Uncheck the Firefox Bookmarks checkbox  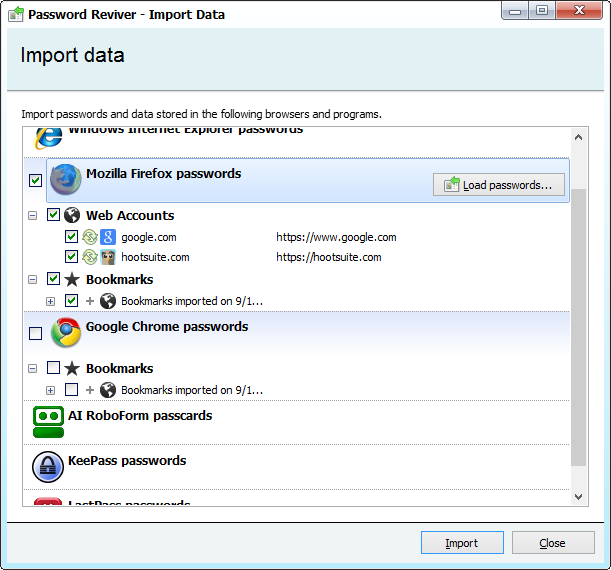[53, 279]
